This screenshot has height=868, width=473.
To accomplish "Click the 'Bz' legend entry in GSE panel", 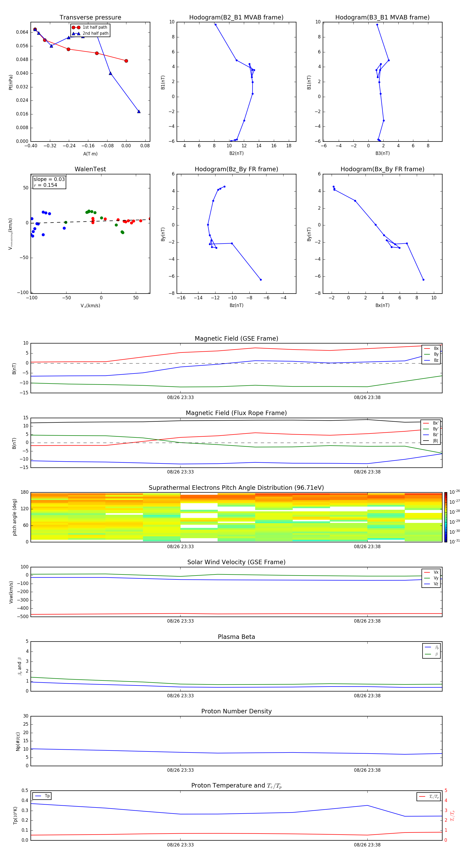I will point(431,360).
